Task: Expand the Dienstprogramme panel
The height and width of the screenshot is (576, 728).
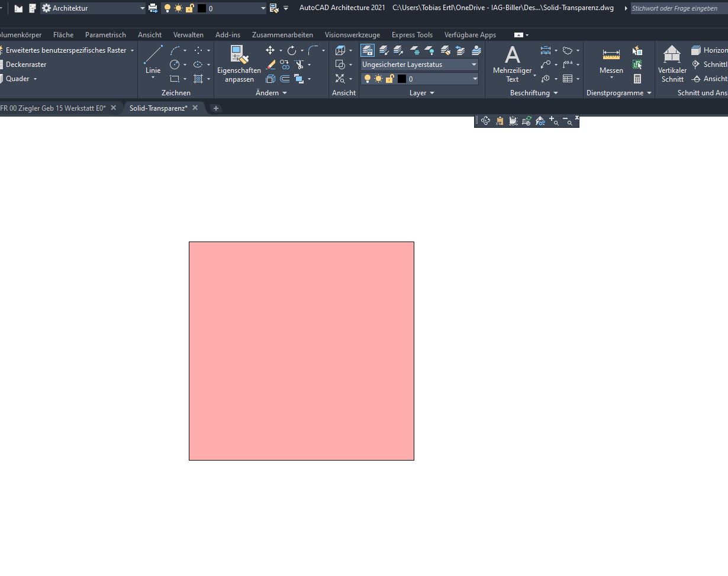Action: tap(619, 93)
